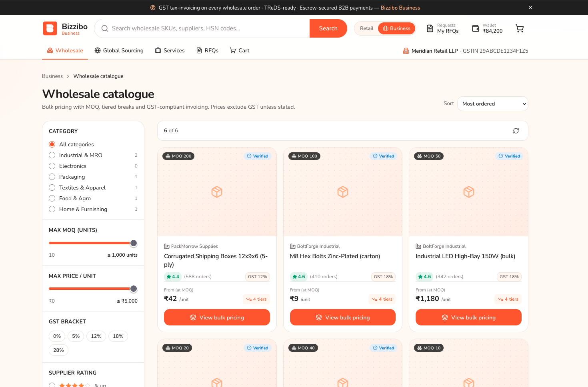View bulk pricing for Corrugated Shipping Boxes
This screenshot has height=387, width=588.
click(x=217, y=317)
